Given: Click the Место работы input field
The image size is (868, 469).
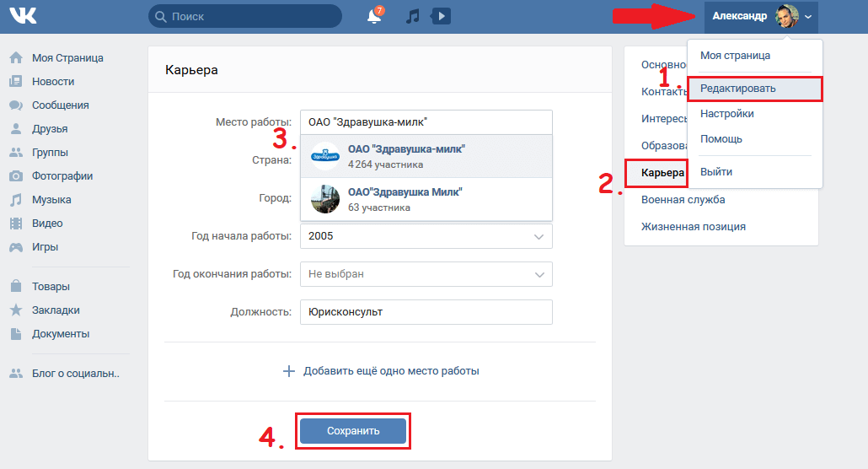Looking at the screenshot, I should [x=426, y=122].
